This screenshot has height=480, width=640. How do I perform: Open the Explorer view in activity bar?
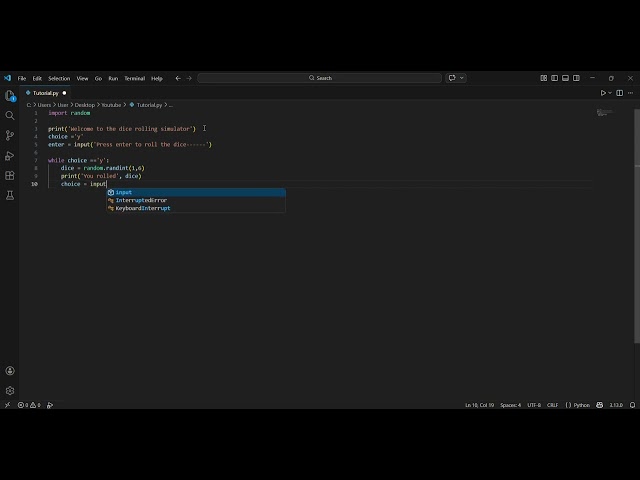point(10,96)
